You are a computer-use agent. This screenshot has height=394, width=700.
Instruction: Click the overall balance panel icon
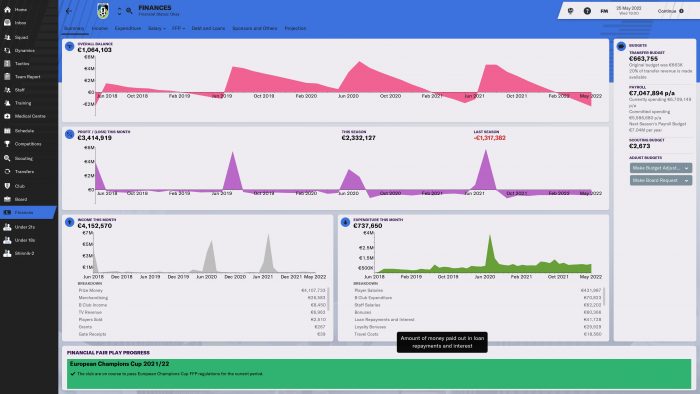coord(70,46)
